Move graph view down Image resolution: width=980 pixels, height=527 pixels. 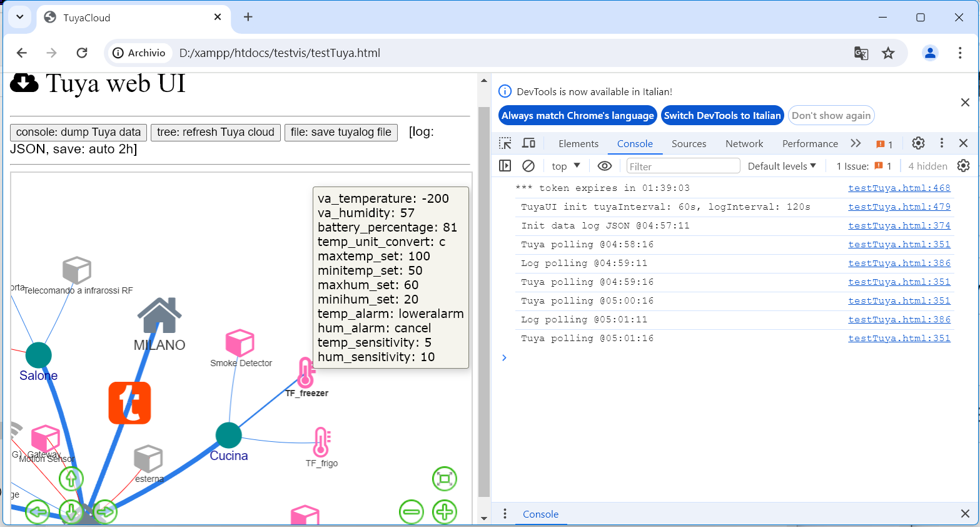[71, 512]
